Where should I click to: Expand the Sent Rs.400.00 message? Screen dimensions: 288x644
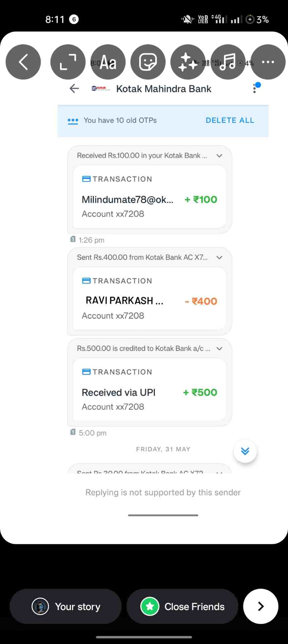[x=219, y=258]
